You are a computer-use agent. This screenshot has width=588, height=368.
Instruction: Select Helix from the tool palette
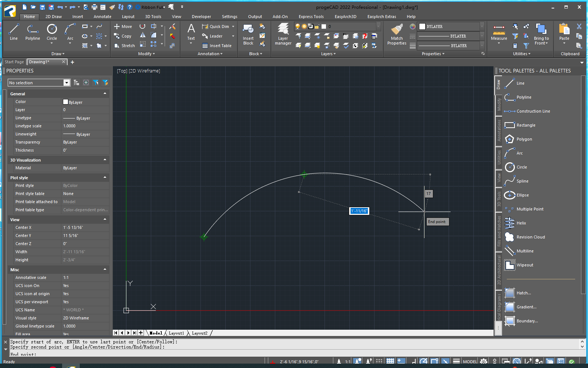(521, 223)
